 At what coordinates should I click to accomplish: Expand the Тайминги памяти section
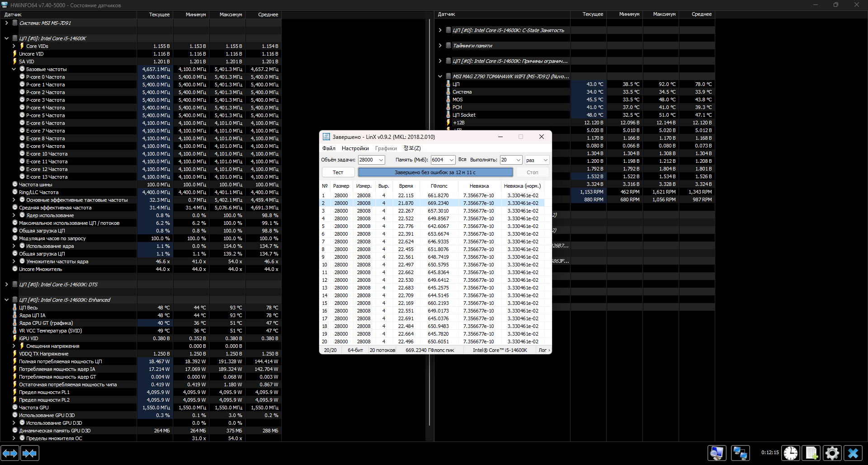(440, 46)
